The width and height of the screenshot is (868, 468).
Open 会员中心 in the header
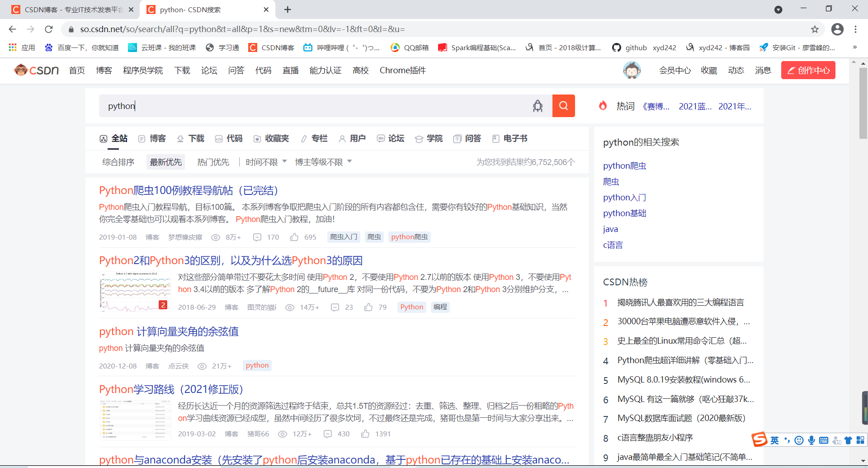point(675,70)
